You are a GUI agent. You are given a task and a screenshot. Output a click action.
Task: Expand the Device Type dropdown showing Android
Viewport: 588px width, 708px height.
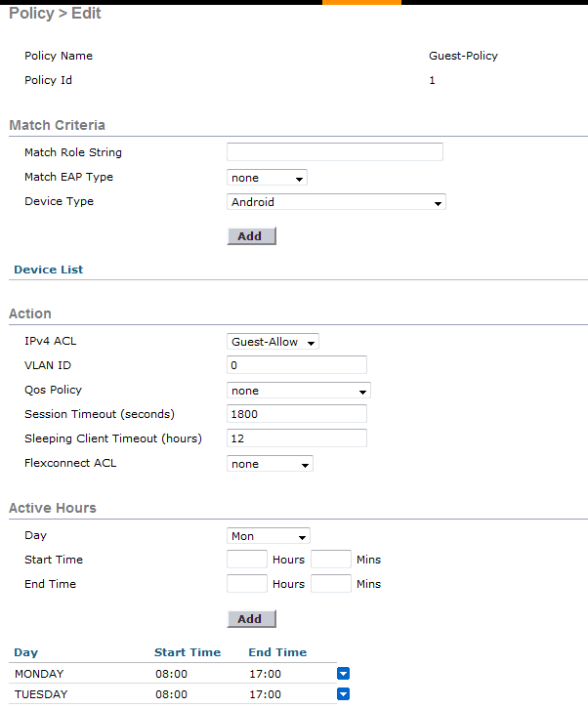pyautogui.click(x=336, y=202)
